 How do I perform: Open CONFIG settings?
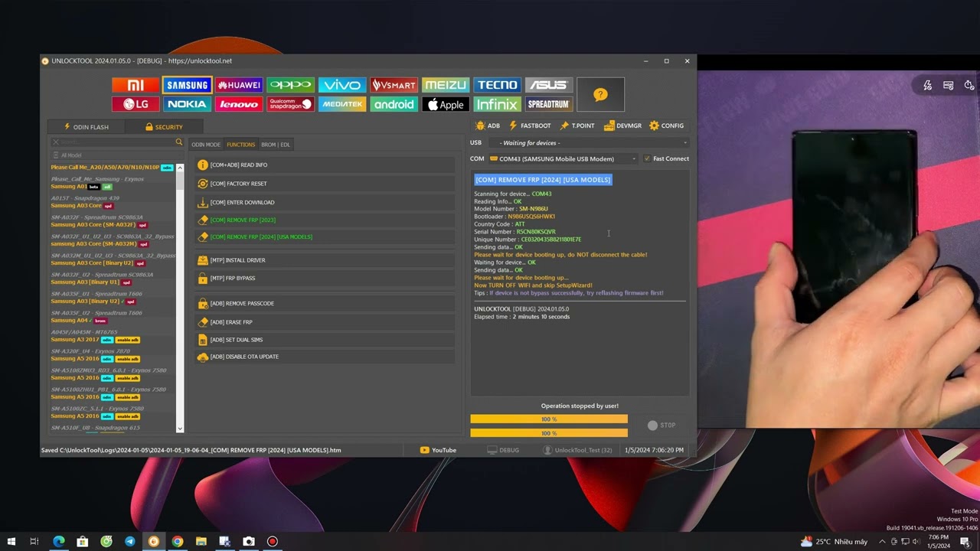pyautogui.click(x=666, y=126)
